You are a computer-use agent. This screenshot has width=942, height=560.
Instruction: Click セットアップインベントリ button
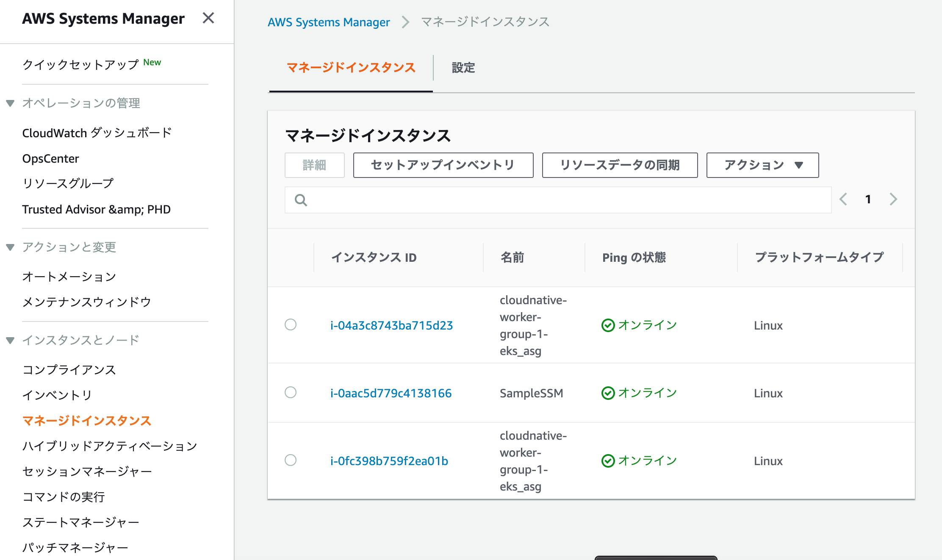coord(443,165)
